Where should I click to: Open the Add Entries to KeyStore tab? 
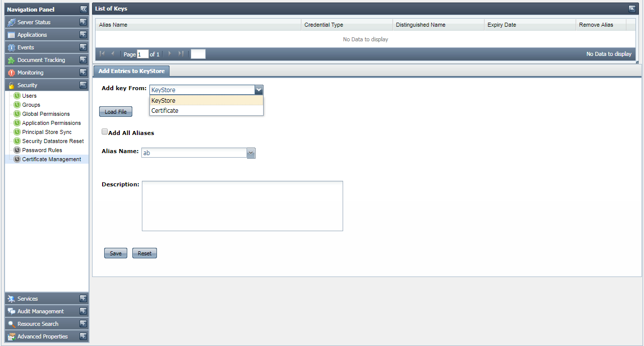click(131, 71)
